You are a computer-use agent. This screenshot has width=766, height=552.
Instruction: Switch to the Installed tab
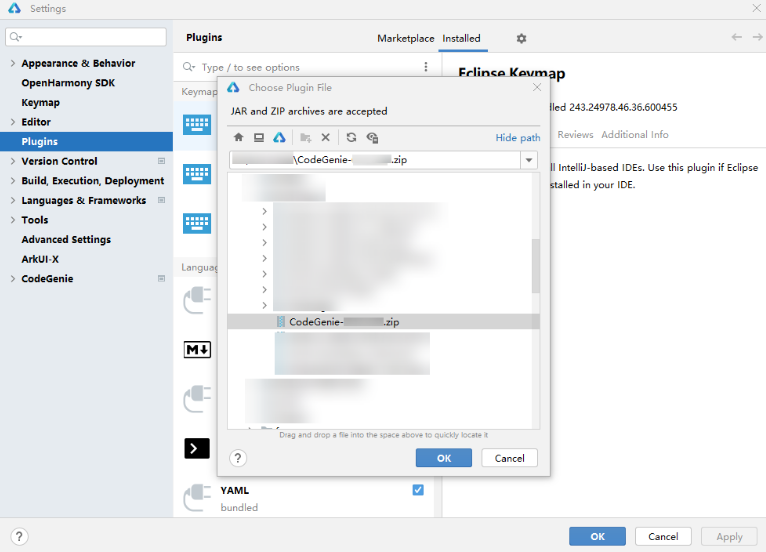click(x=461, y=38)
